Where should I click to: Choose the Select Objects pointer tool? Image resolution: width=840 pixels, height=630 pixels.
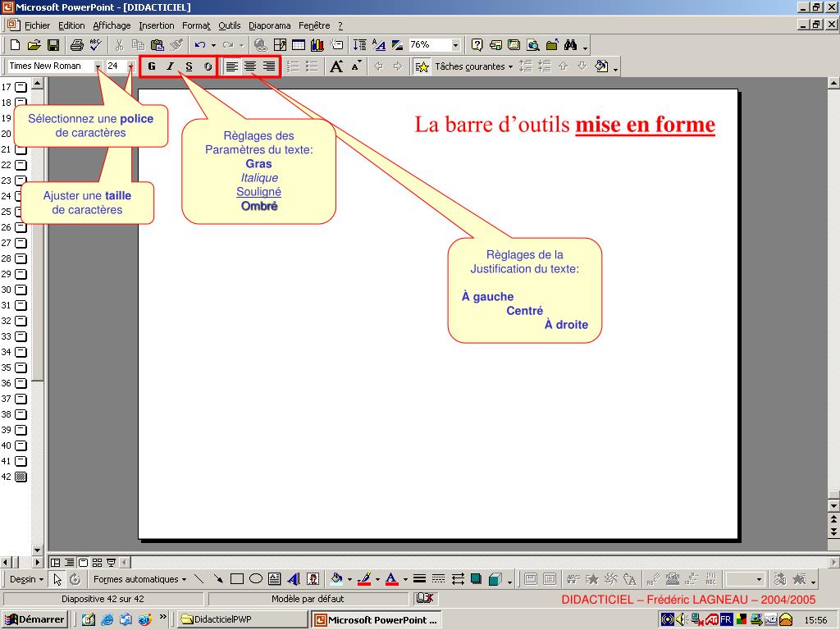[x=57, y=579]
